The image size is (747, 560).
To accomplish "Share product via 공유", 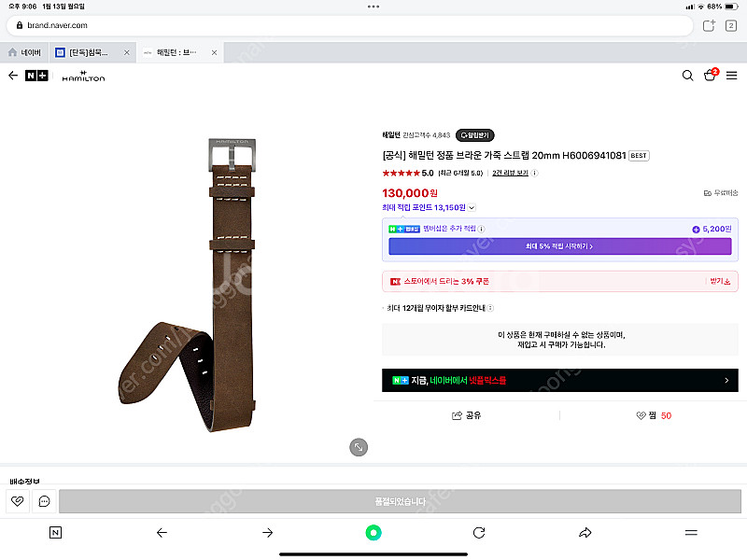I will click(x=466, y=415).
